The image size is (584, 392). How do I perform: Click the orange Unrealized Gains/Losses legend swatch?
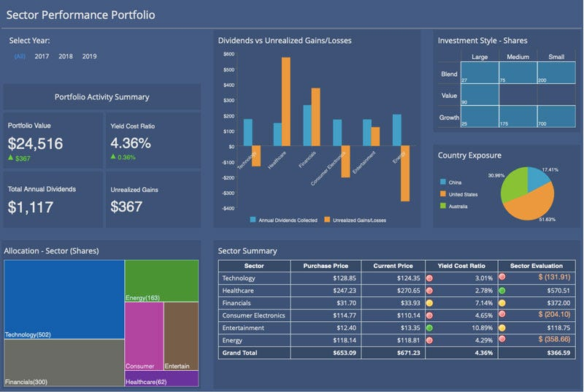[x=327, y=219]
